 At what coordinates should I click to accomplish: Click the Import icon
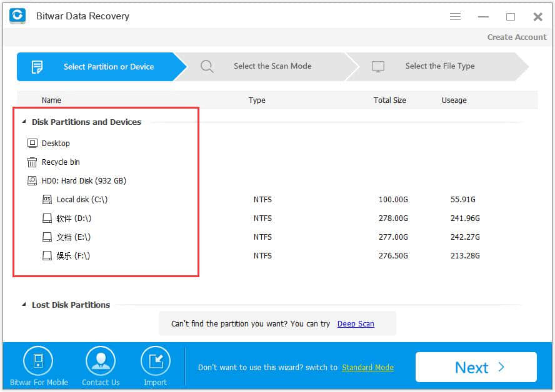tap(156, 361)
